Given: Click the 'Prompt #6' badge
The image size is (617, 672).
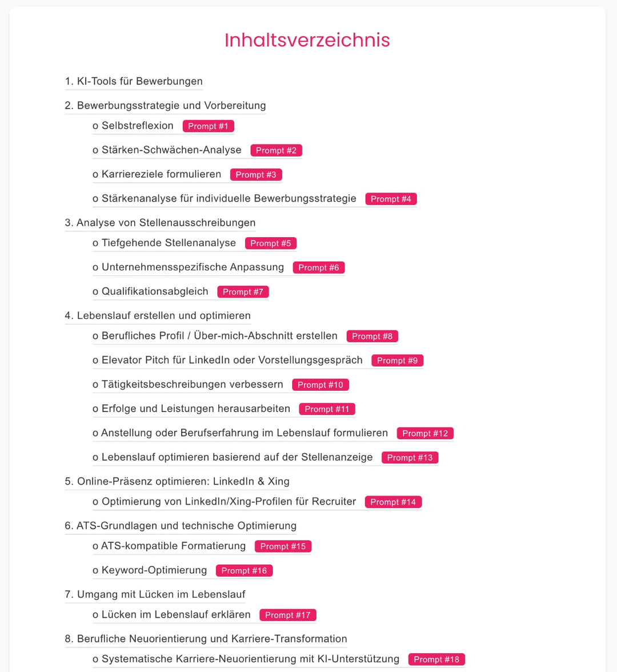Looking at the screenshot, I should [318, 267].
